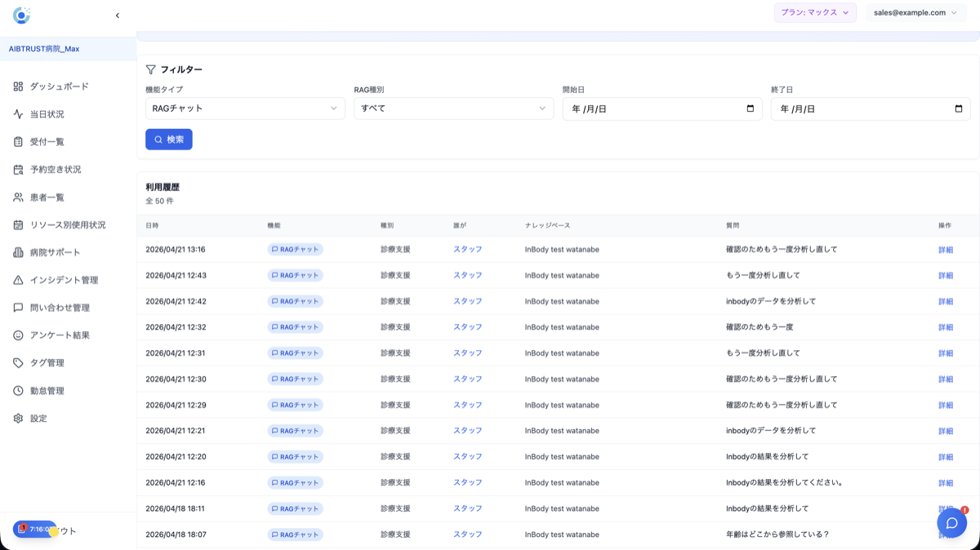Click the 設定 gear icon

coord(18,419)
